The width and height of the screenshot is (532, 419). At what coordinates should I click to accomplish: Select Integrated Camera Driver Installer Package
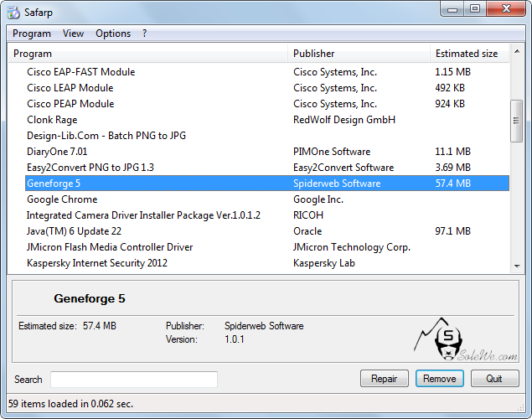(267, 215)
